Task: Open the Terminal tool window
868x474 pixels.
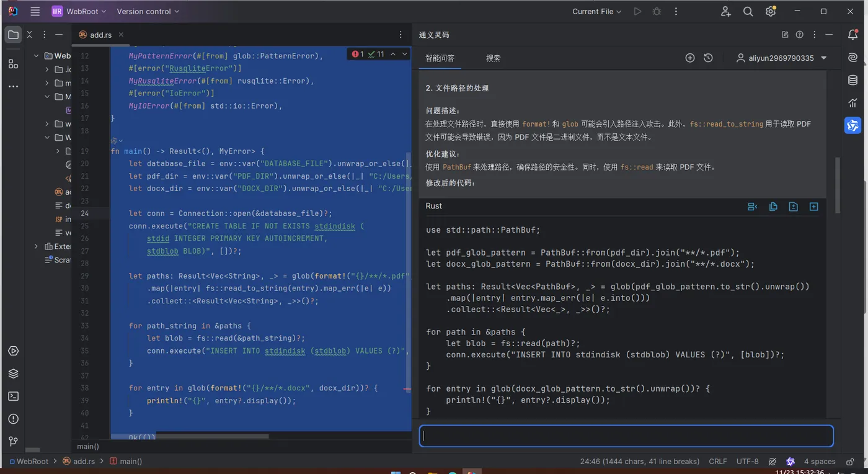Action: coord(13,396)
